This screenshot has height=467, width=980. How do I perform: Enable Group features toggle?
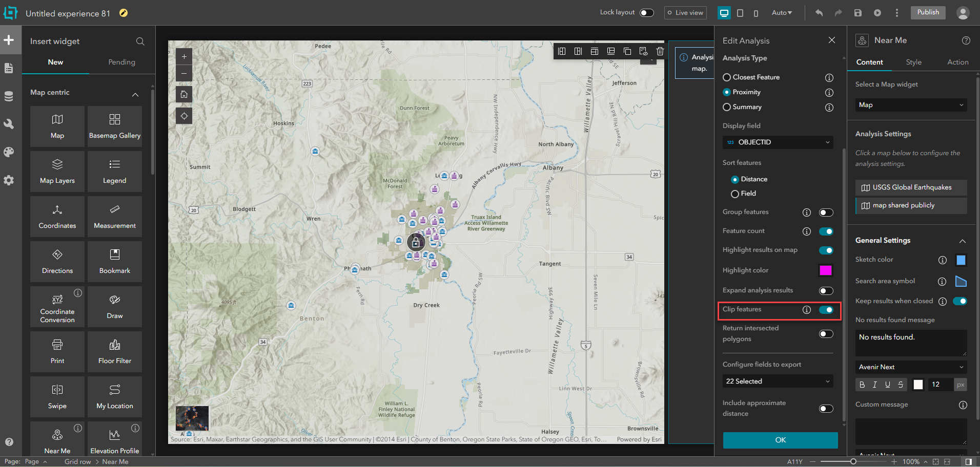pyautogui.click(x=826, y=213)
